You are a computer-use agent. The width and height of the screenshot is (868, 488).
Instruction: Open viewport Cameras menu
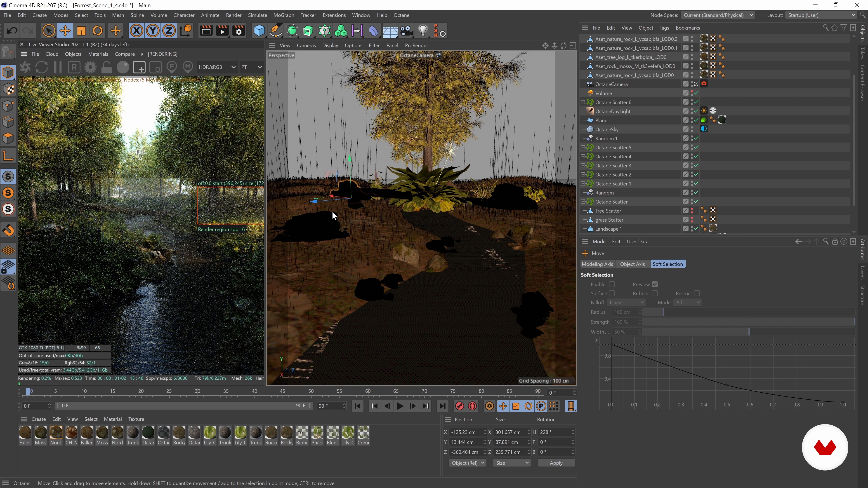[306, 45]
